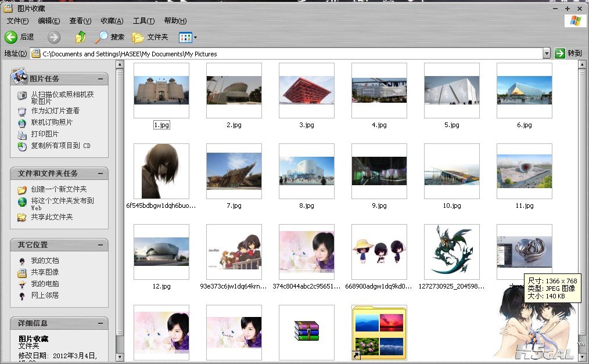Click view as slideshow task link
Screen dimensions: 589x364
(x=55, y=111)
